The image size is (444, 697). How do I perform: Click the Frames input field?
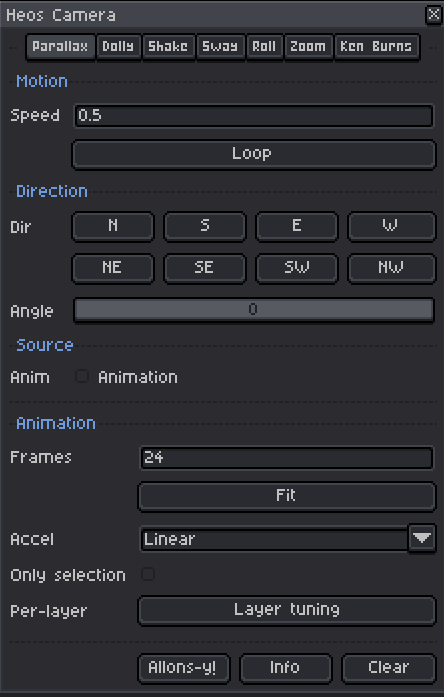point(287,457)
